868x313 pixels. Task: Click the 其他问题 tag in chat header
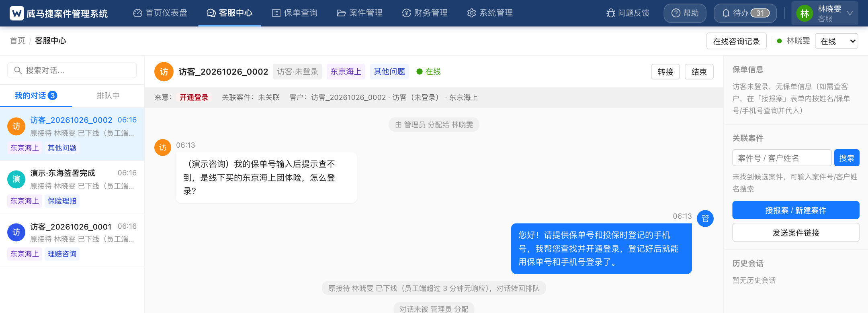pyautogui.click(x=389, y=72)
